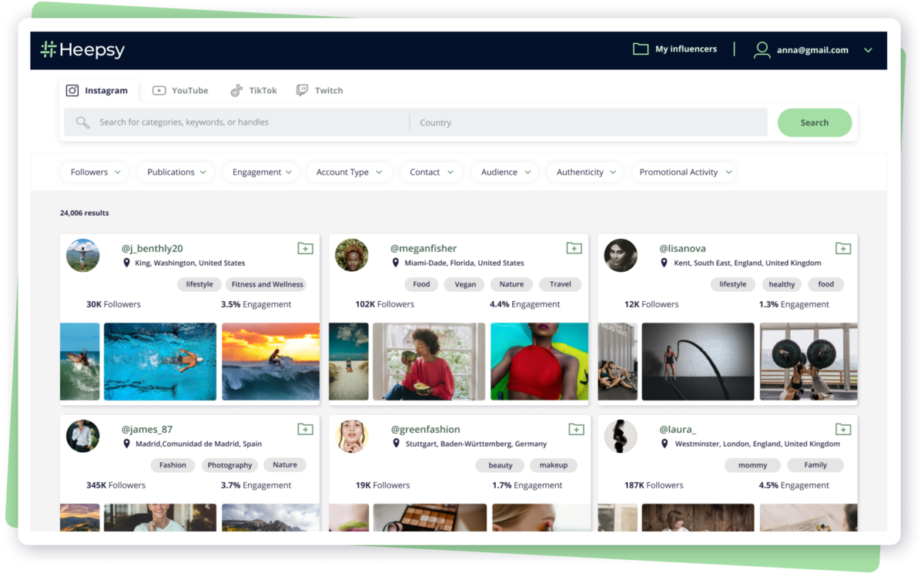
Task: Add @lisanova to list via folder-plus icon
Action: 843,248
